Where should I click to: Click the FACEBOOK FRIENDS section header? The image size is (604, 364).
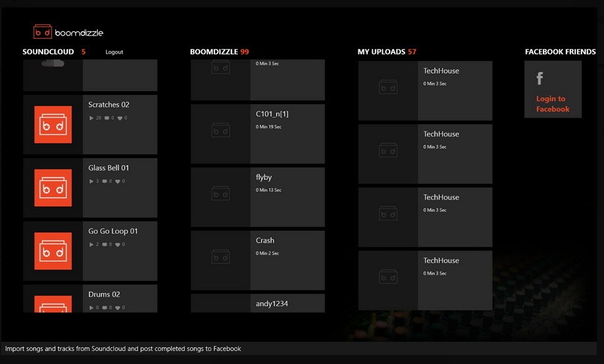pyautogui.click(x=560, y=52)
